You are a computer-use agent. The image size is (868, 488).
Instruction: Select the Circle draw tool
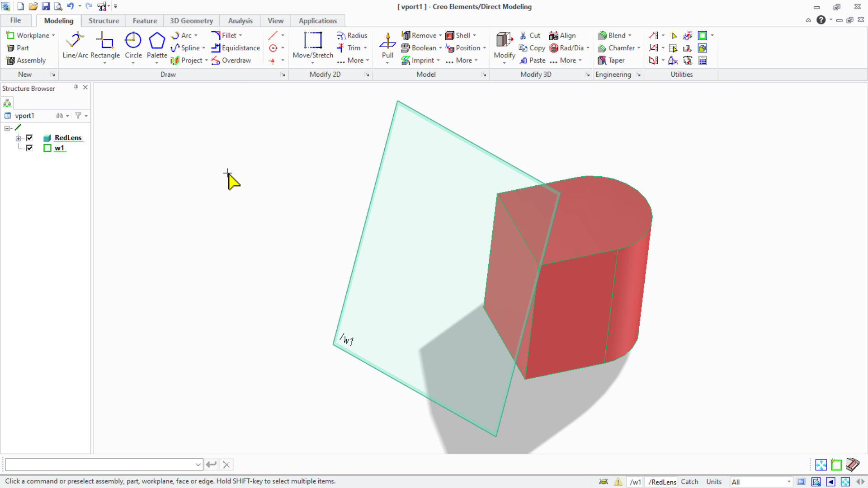click(x=133, y=45)
